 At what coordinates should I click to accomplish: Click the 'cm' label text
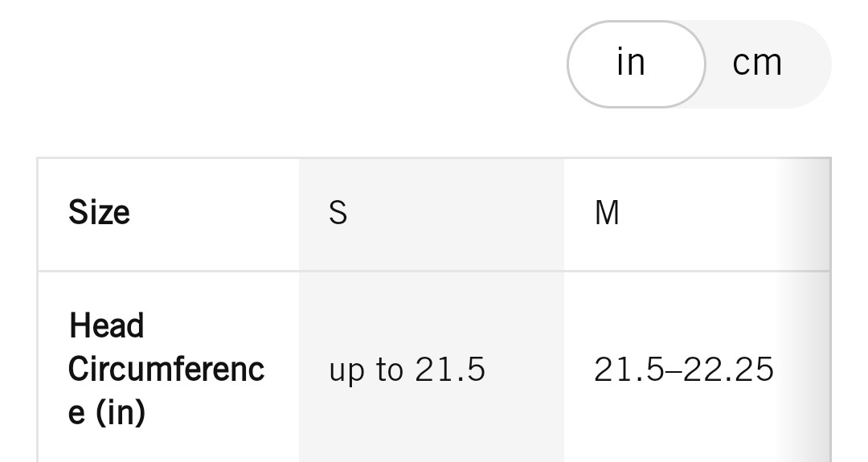pos(757,63)
